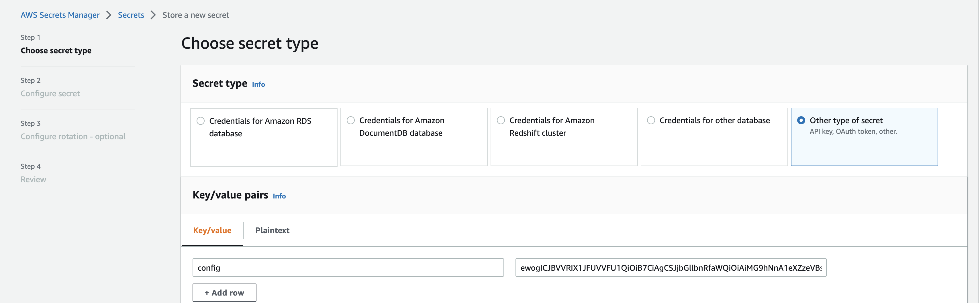Open Info link beside Key/value pairs

[x=279, y=196]
